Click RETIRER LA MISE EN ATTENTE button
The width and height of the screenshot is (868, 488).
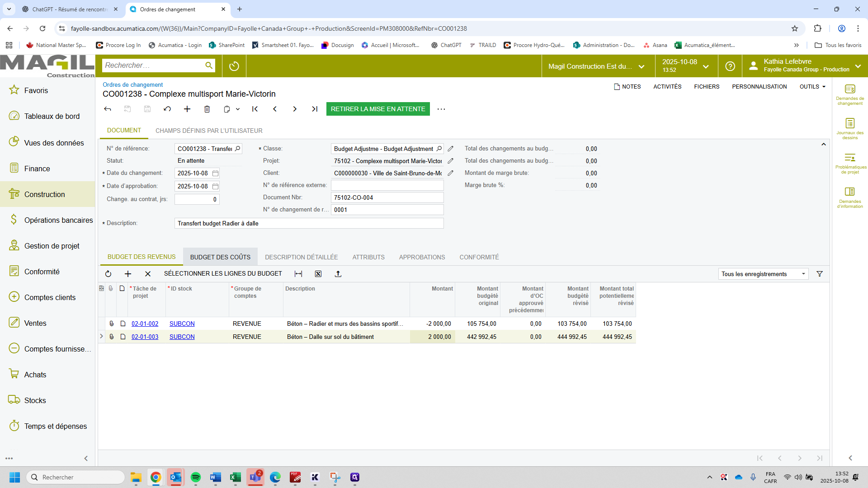378,109
